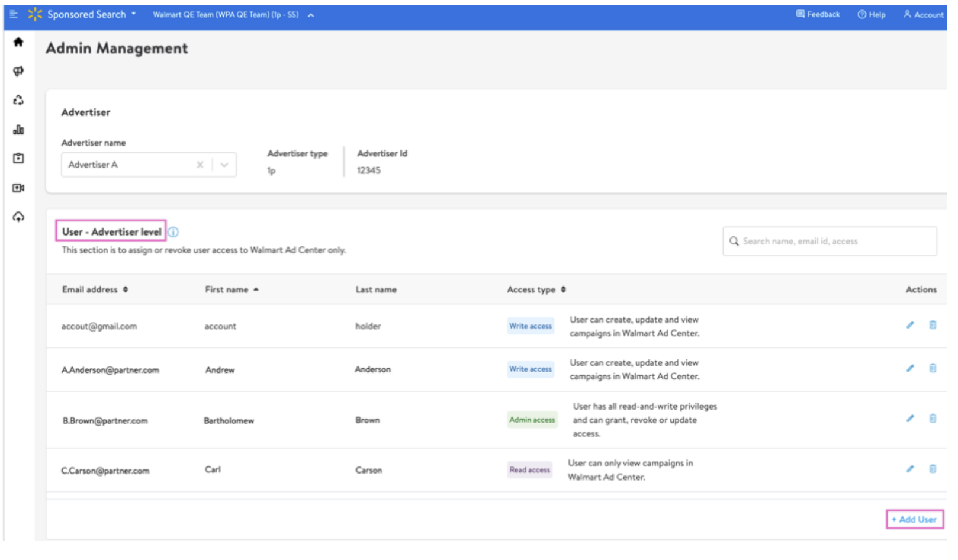Open the Account menu

923,15
